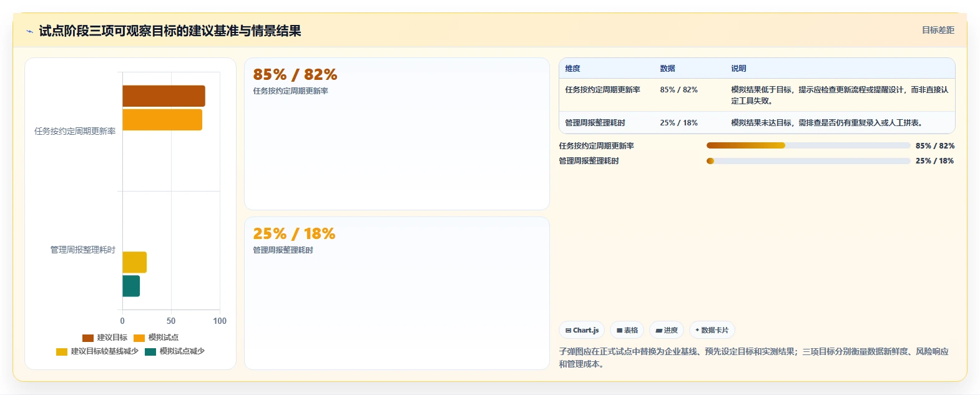Image resolution: width=980 pixels, height=395 pixels.
Task: Click the lightning icon beside the panel title
Action: pos(29,31)
